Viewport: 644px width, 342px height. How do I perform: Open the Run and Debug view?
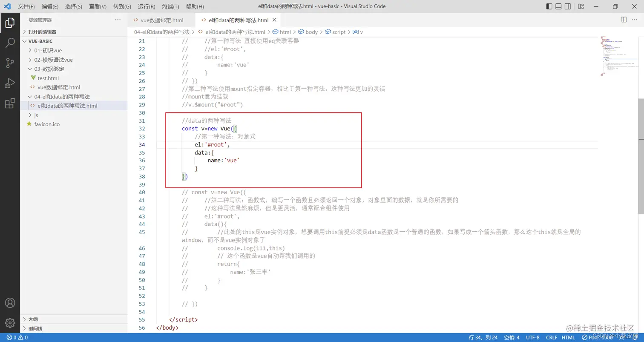point(10,83)
